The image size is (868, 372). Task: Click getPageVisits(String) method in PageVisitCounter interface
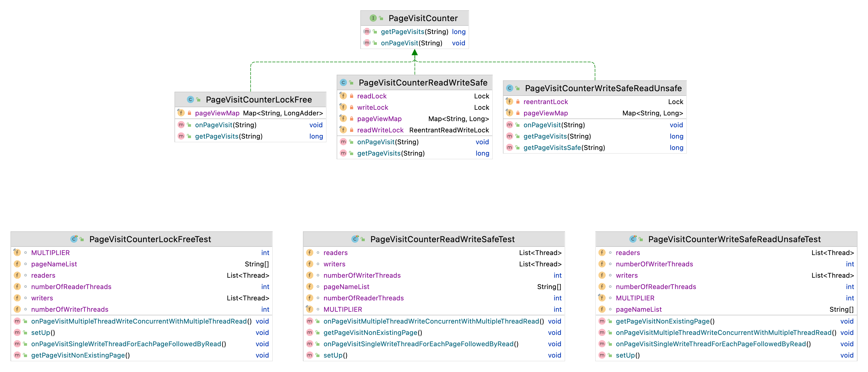[x=402, y=32]
